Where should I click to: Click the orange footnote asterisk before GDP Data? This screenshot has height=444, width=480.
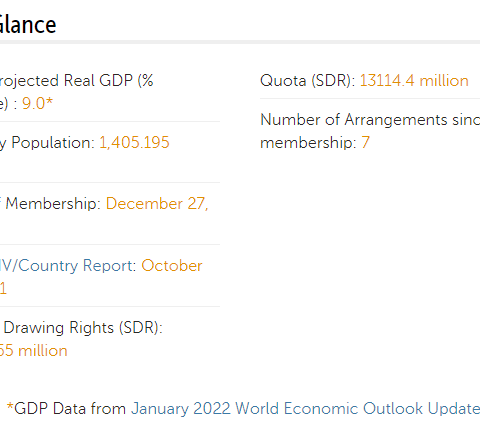click(10, 406)
